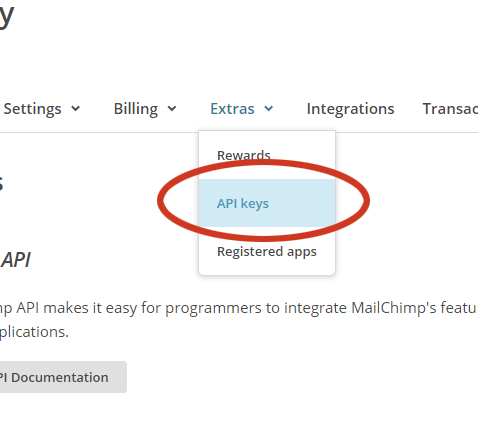Click the 'plications.' text line
The image size is (478, 435).
click(34, 332)
